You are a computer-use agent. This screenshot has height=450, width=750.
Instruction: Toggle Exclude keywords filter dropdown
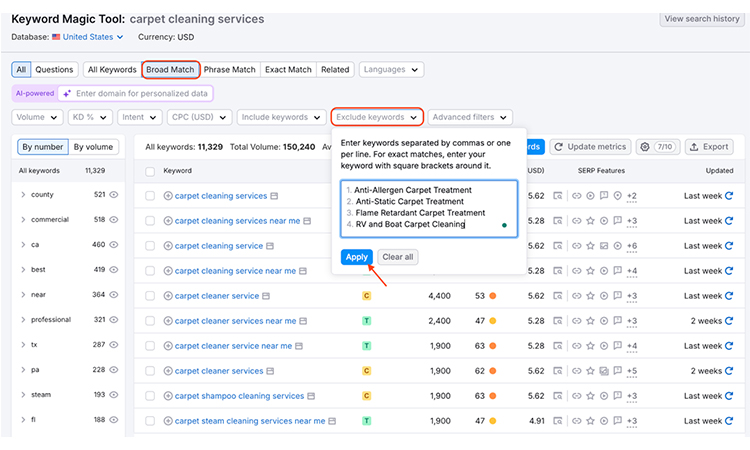coord(377,117)
